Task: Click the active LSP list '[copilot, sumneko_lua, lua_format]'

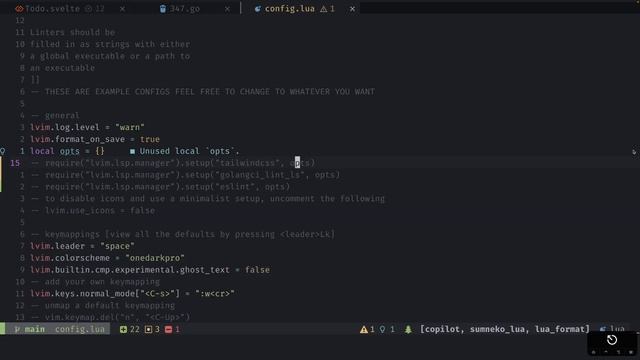Action: [505, 329]
